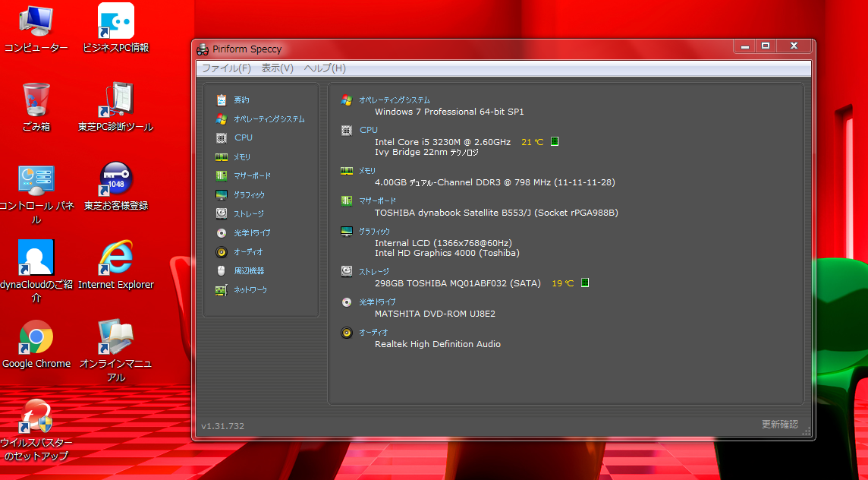The image size is (868, 480).
Task: Open the ヘルプ(H) menu
Action: 325,68
